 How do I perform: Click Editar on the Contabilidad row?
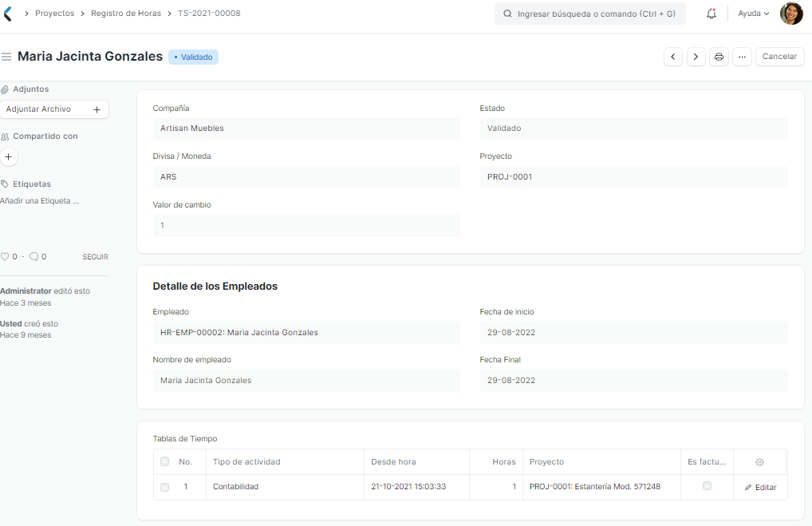pyautogui.click(x=761, y=487)
